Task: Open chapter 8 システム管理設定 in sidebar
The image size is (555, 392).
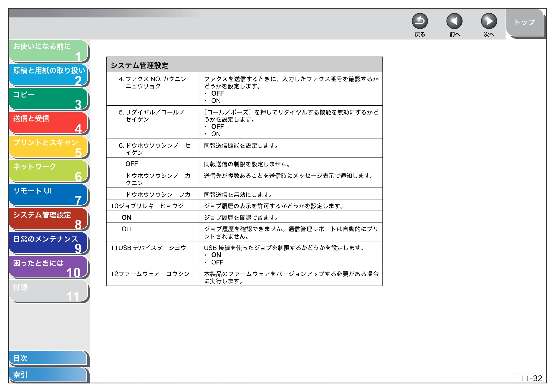Action: point(49,219)
